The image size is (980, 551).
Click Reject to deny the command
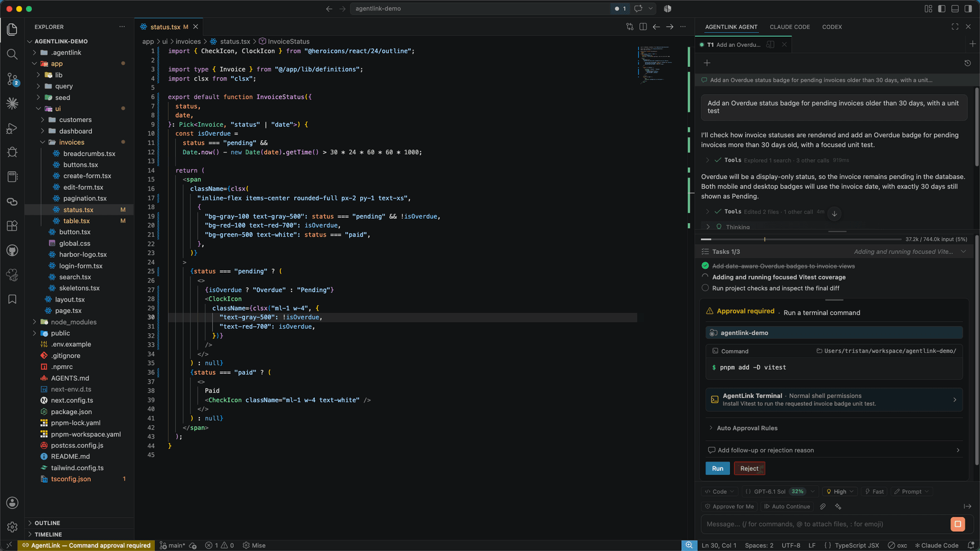pos(749,469)
